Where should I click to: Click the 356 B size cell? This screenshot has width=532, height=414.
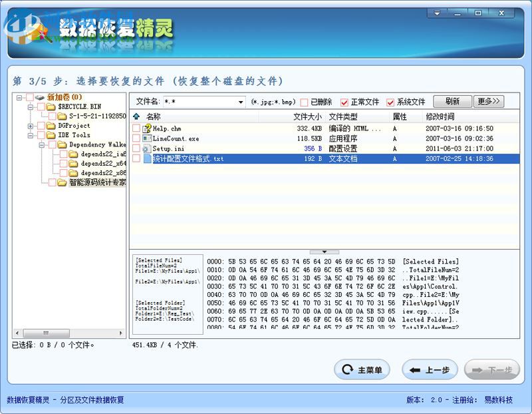313,148
